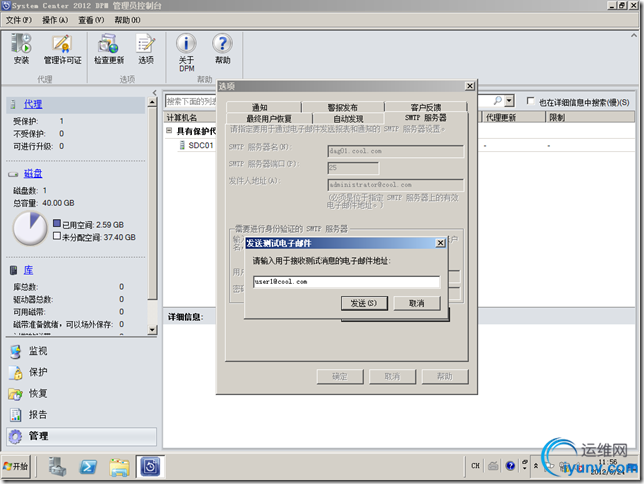Image resolution: width=644 pixels, height=484 pixels.
Task: Click the Help (帮助) ribbon icon
Action: point(223,49)
